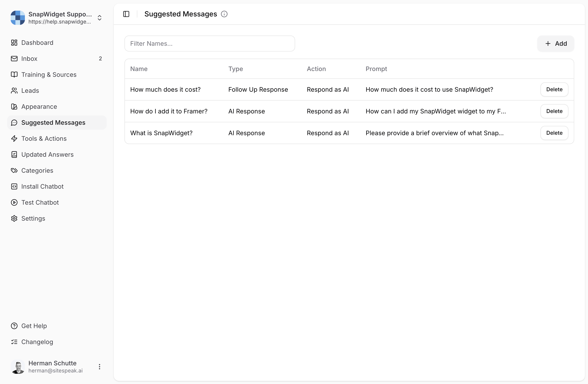Focus the Filter Names input field
Viewport: 588px width, 384px height.
point(210,44)
